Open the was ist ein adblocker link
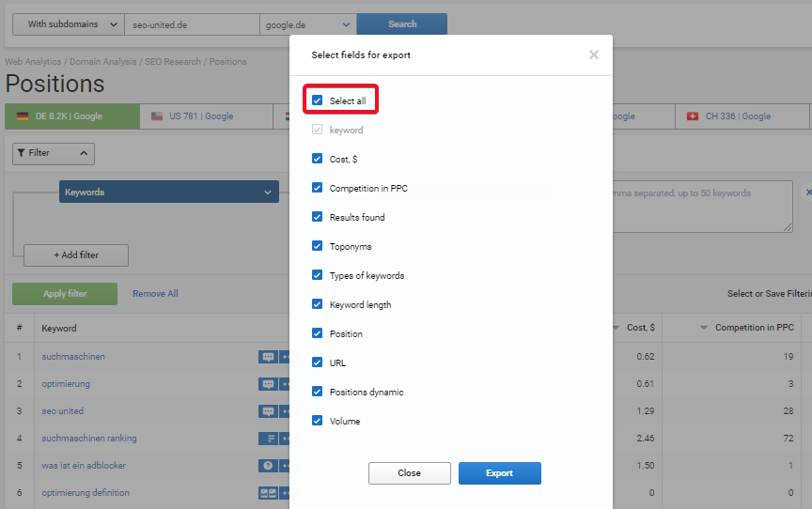Viewport: 812px width, 509px height. pyautogui.click(x=84, y=466)
